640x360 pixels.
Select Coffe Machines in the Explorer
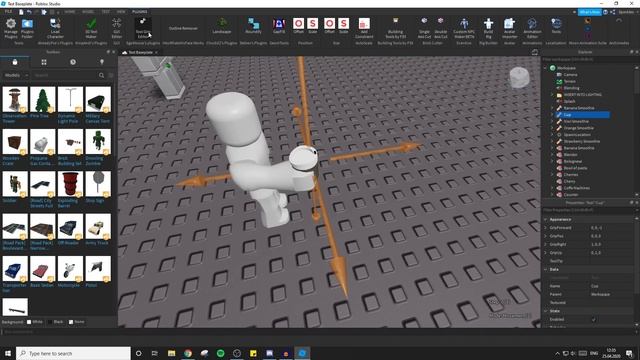pos(576,188)
